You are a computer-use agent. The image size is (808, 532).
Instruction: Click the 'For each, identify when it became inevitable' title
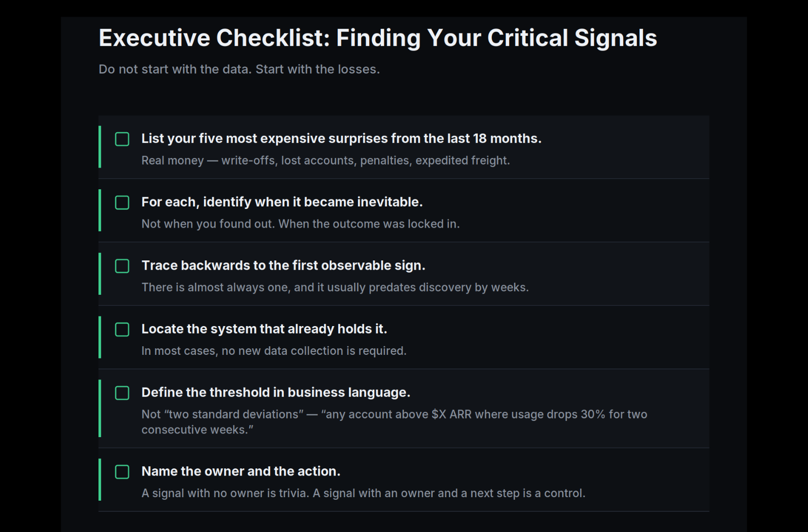pos(282,202)
